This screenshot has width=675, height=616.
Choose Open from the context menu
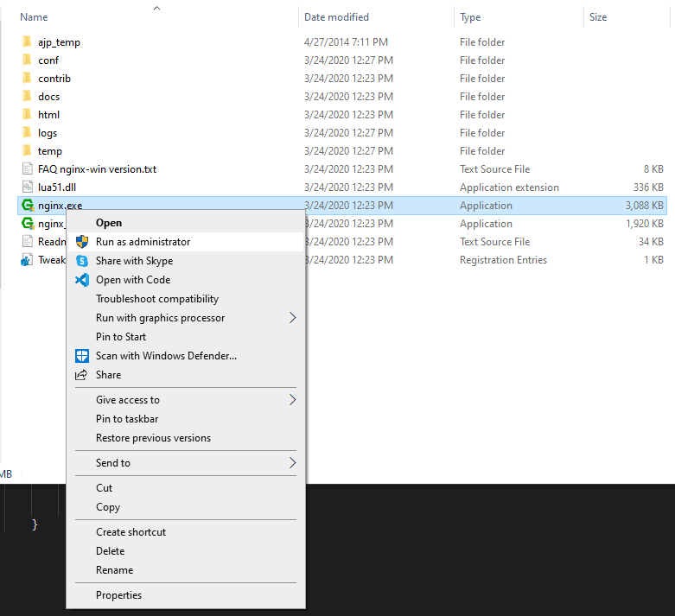[109, 223]
